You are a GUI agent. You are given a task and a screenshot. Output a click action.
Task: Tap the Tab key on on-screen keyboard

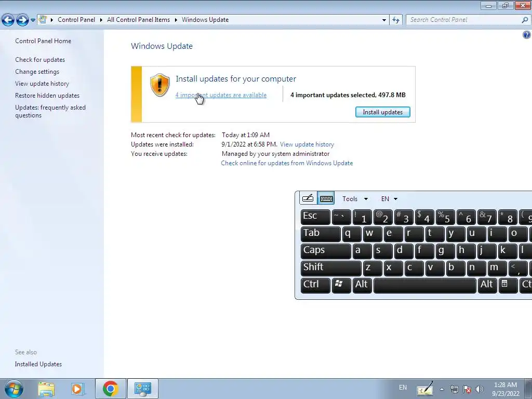[x=321, y=234]
